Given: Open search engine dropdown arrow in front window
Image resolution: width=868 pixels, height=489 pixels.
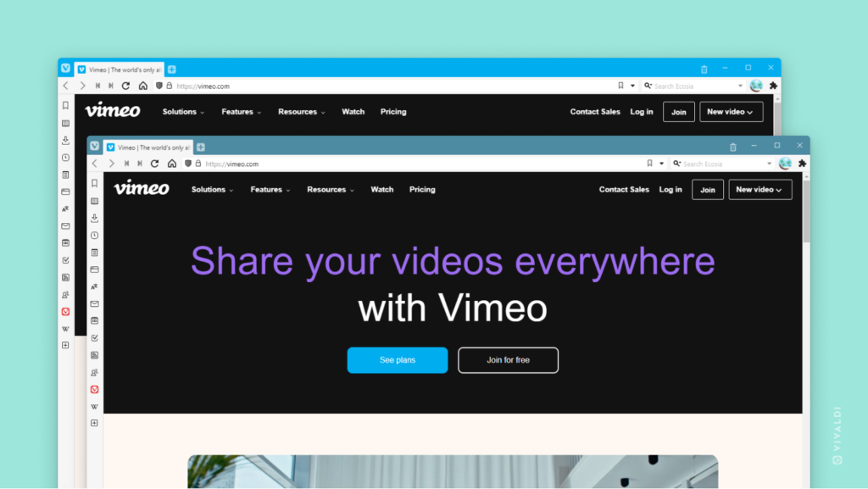Looking at the screenshot, I should [x=769, y=164].
